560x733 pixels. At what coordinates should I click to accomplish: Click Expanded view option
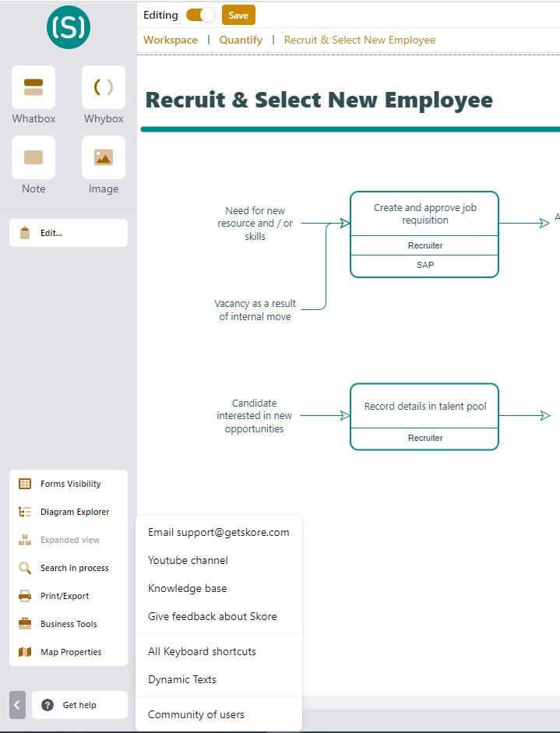coord(69,540)
